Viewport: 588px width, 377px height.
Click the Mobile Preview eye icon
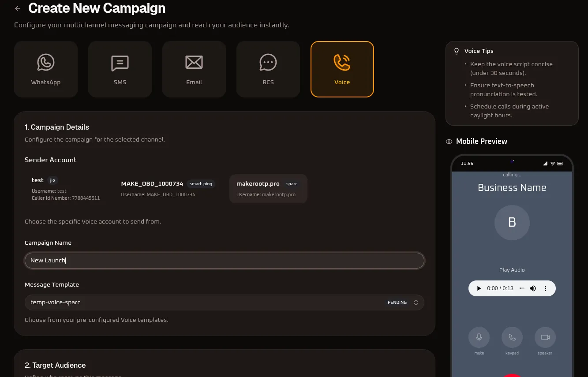449,142
